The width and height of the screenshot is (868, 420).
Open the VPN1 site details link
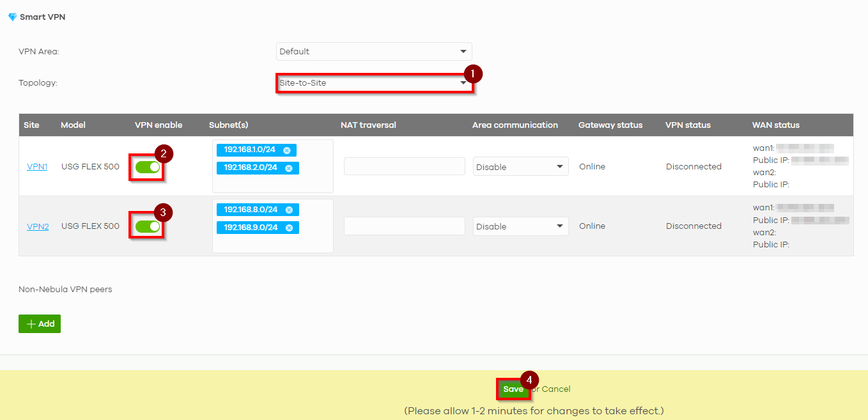(x=36, y=166)
